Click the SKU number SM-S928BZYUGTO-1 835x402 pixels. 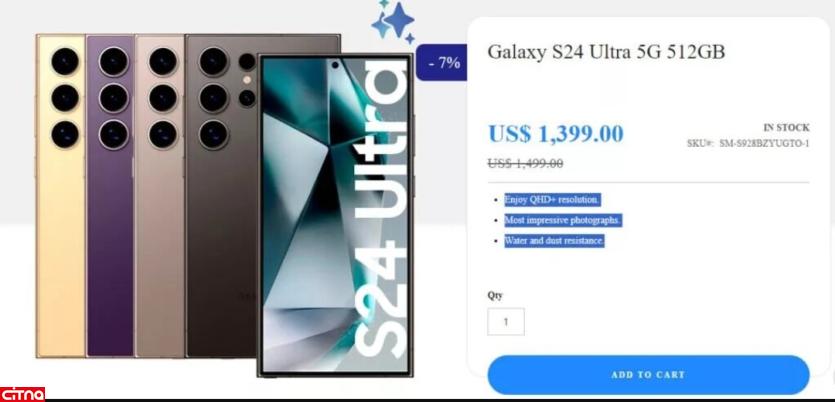pyautogui.click(x=764, y=144)
